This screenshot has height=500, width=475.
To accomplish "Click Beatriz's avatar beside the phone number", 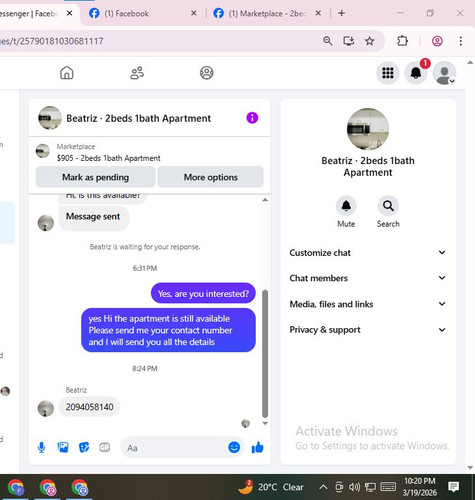I will pyautogui.click(x=46, y=409).
